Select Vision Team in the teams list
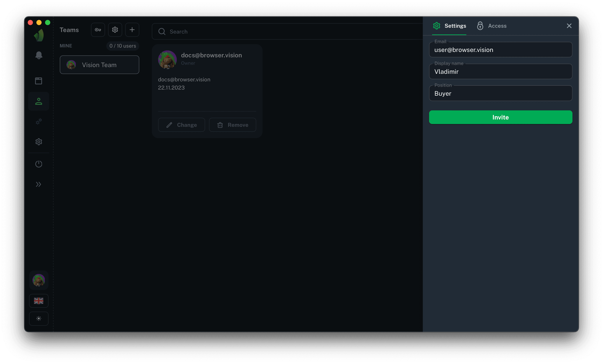The image size is (603, 364). (x=99, y=65)
